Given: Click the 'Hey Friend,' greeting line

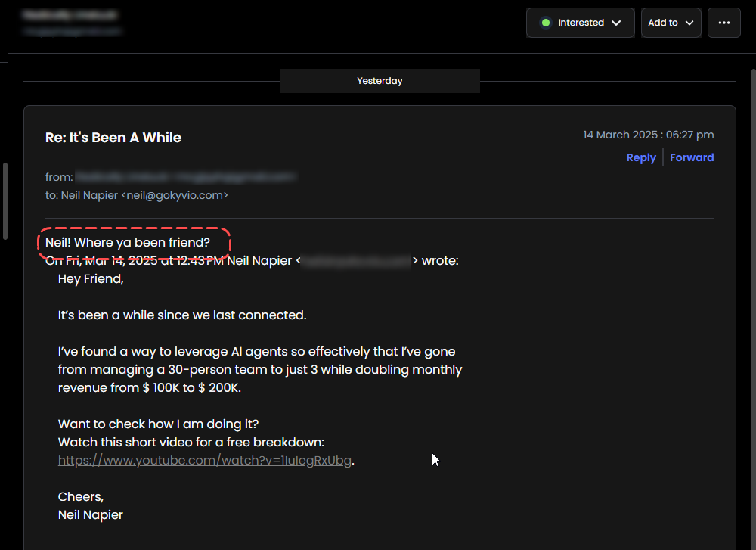Looking at the screenshot, I should pyautogui.click(x=91, y=279).
